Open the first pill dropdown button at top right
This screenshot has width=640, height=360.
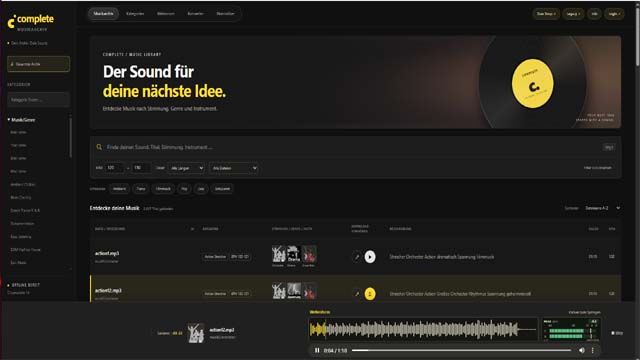(546, 14)
